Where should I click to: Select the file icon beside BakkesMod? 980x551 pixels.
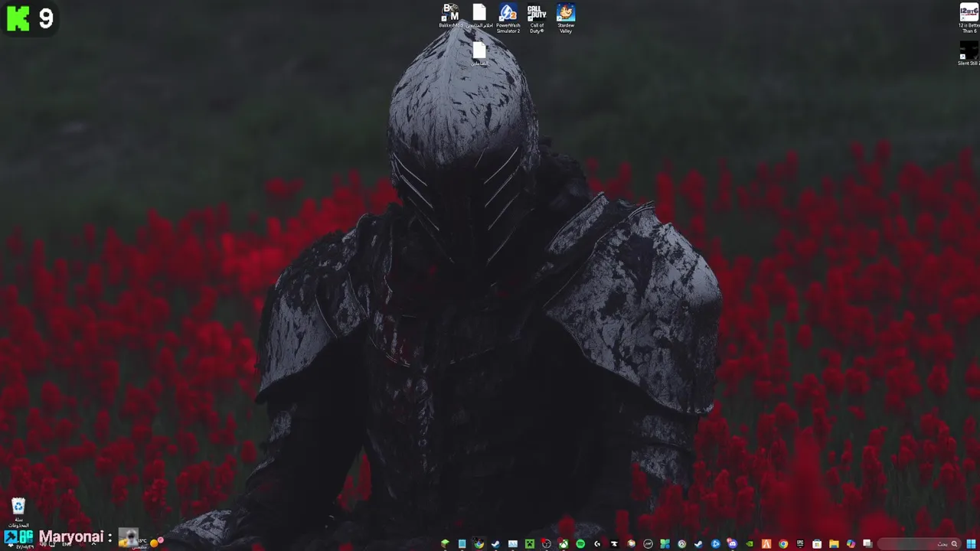(x=479, y=17)
